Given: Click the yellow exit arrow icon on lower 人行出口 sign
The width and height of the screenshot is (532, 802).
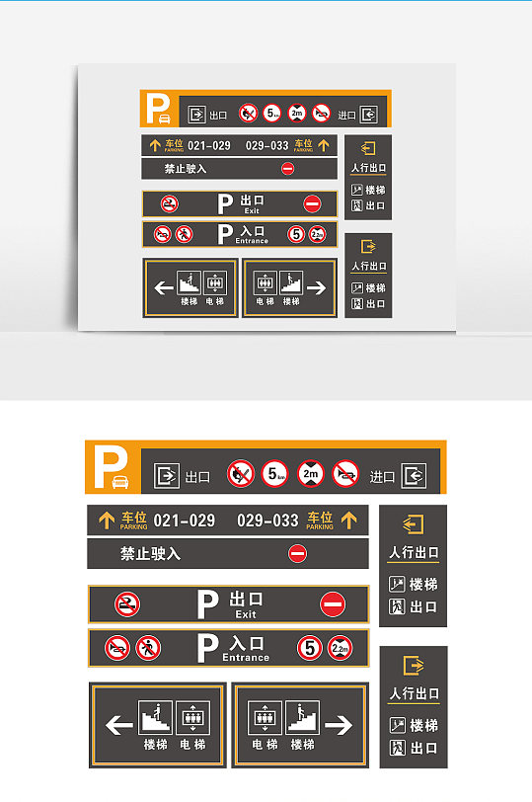Looking at the screenshot, I should point(414,666).
